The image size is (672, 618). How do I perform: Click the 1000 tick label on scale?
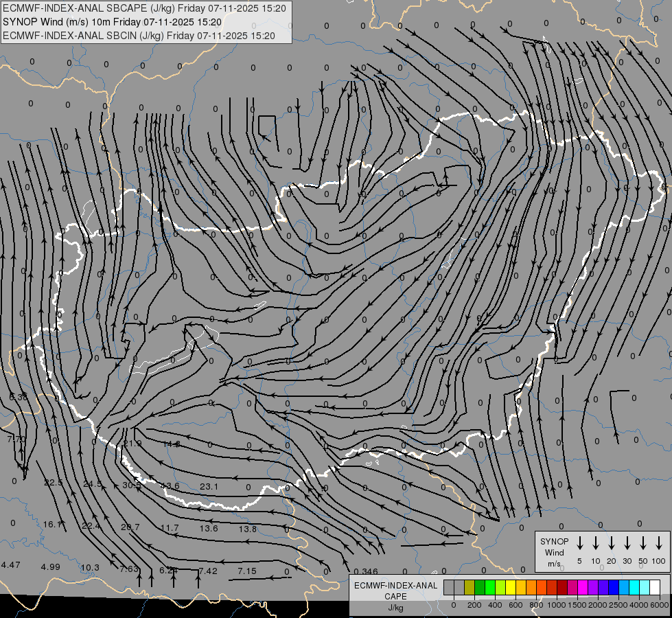(557, 605)
